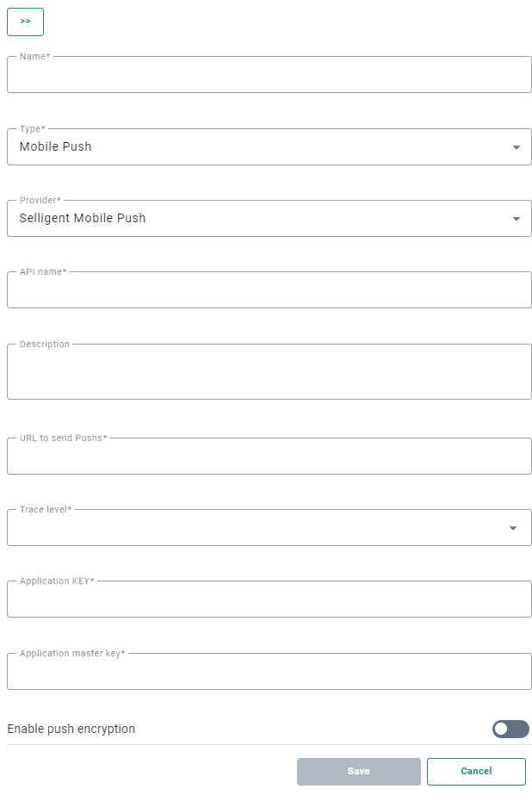532x795 pixels.
Task: Click the 'Selligent Mobile Push' selected value text
Action: coord(83,218)
